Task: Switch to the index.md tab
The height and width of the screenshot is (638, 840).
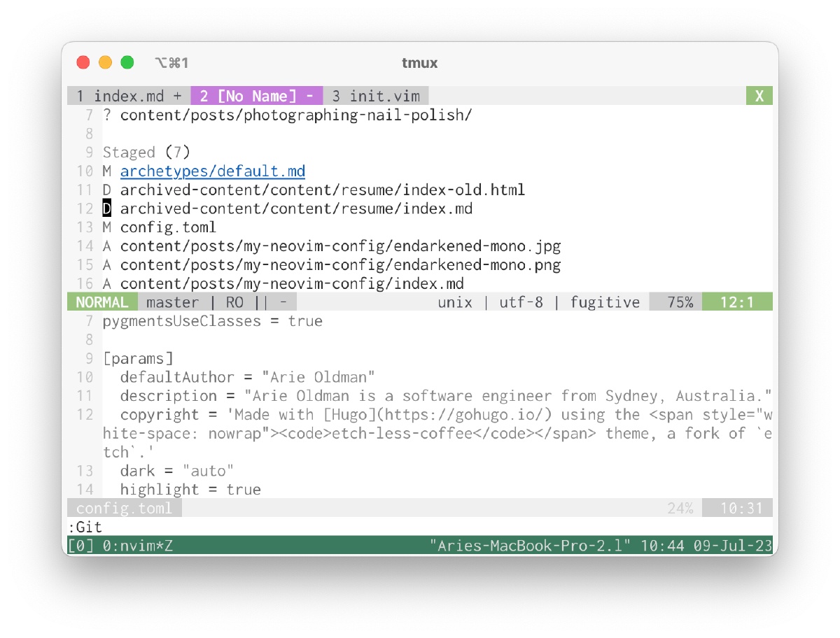Action: tap(129, 96)
